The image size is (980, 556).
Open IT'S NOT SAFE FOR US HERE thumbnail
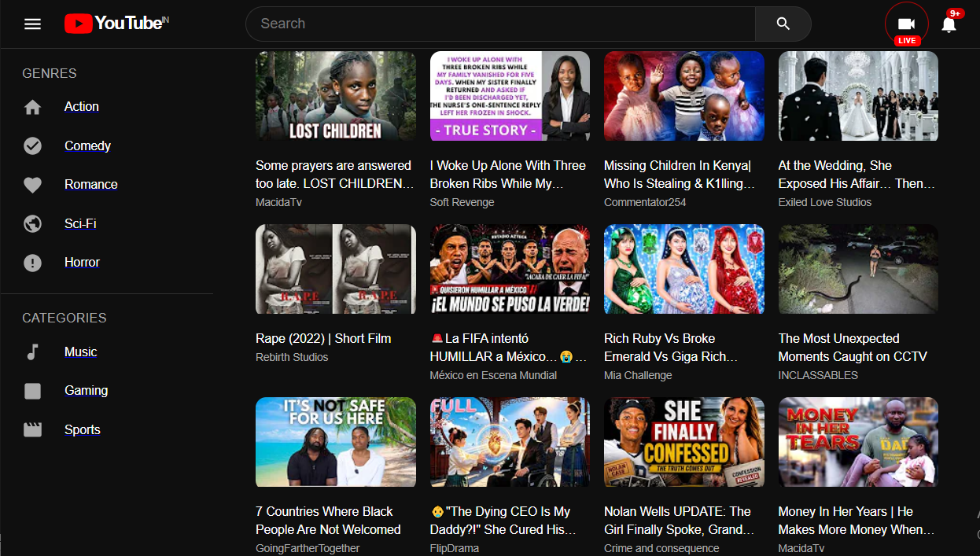click(336, 442)
